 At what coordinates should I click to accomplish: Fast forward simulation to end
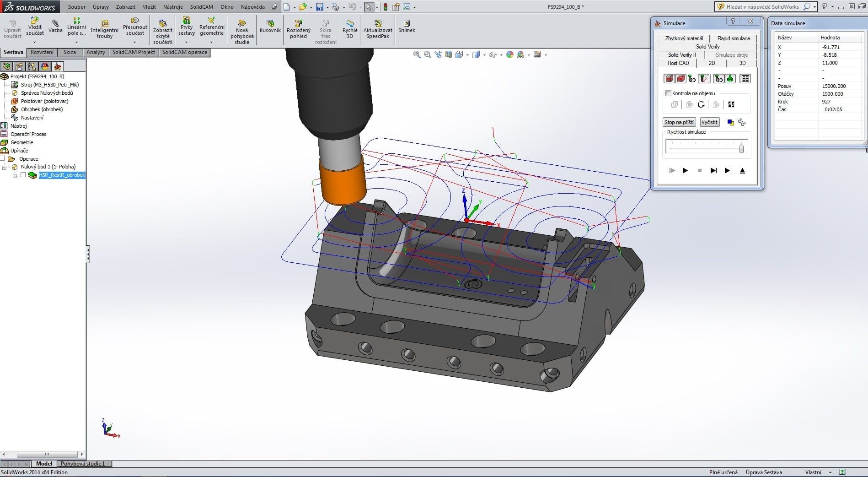tap(729, 170)
